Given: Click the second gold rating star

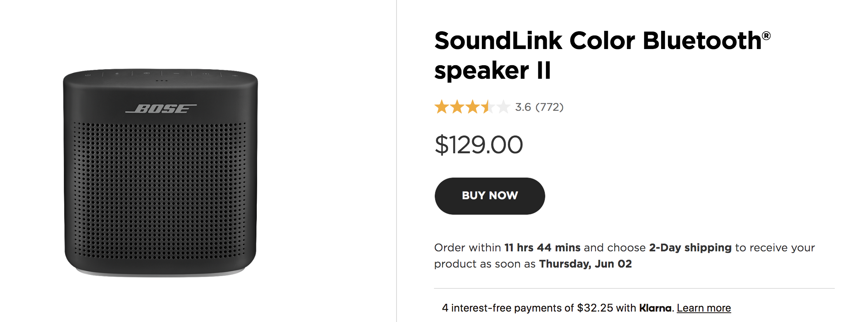Looking at the screenshot, I should (x=457, y=107).
